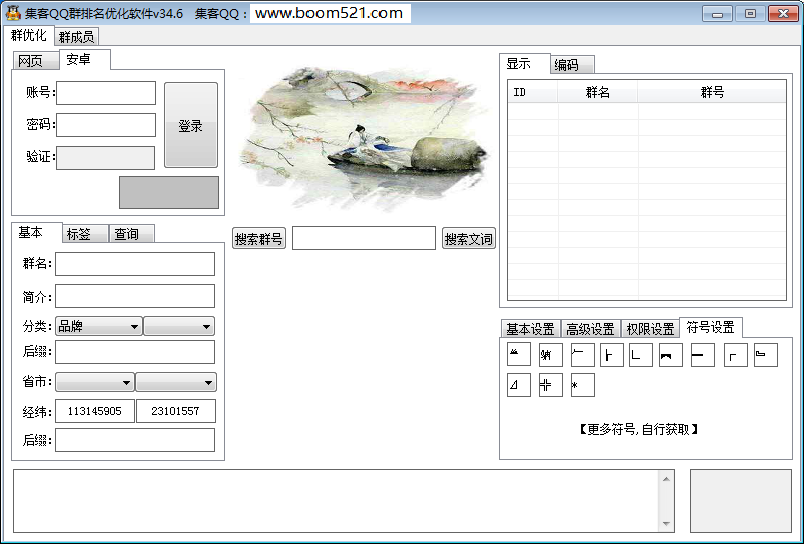Click the double cross ╬ symbol button
804x544 pixels.
(551, 385)
